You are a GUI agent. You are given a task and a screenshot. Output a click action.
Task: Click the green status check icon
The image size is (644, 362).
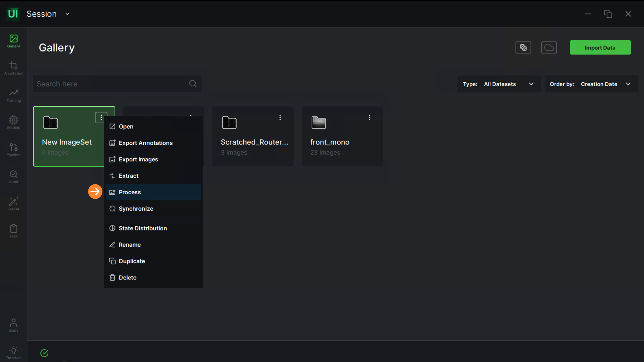tap(44, 353)
